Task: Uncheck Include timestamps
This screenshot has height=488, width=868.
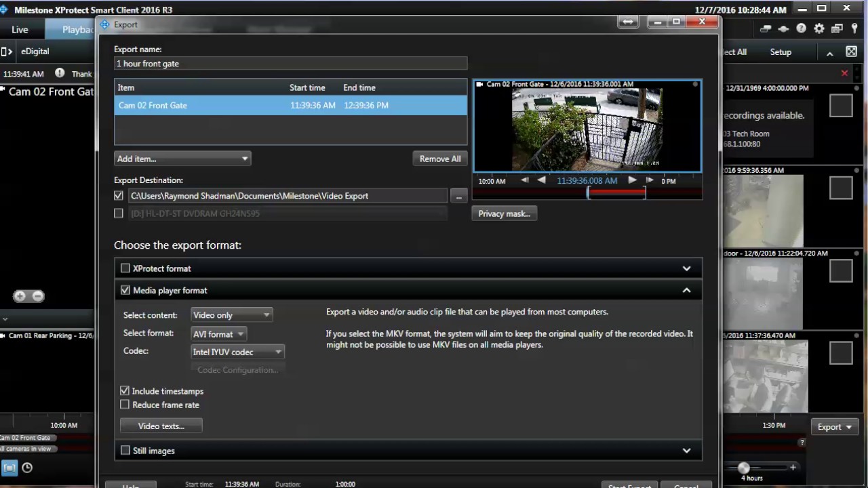Action: point(125,391)
